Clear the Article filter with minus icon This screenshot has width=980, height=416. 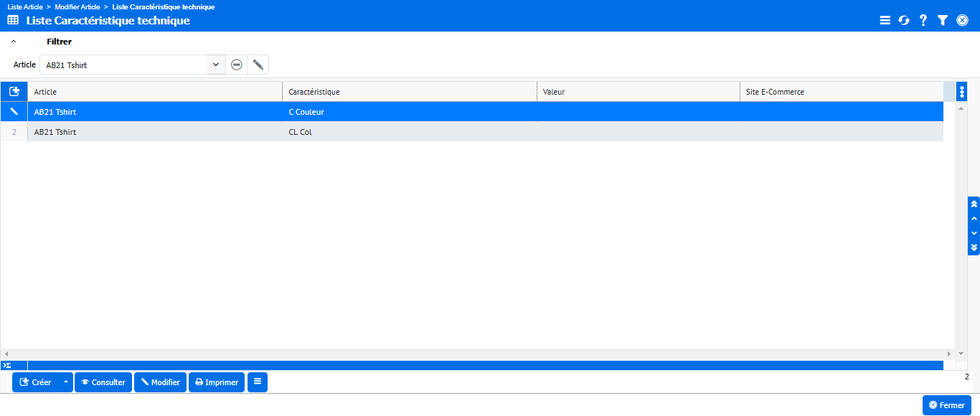point(236,65)
